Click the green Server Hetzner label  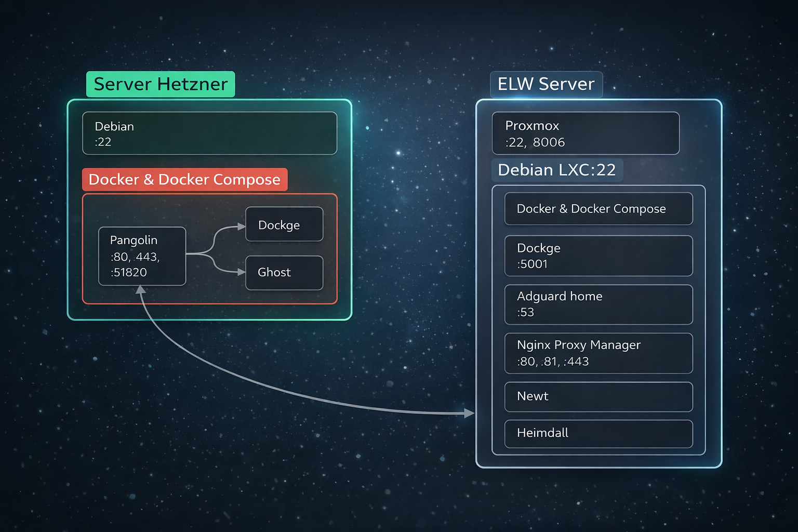pyautogui.click(x=161, y=84)
